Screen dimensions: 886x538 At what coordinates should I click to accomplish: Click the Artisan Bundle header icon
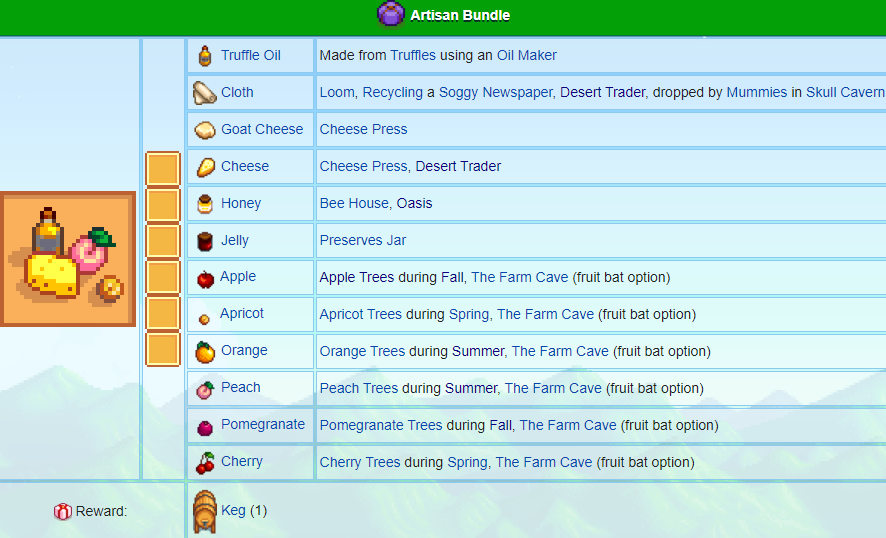click(390, 14)
